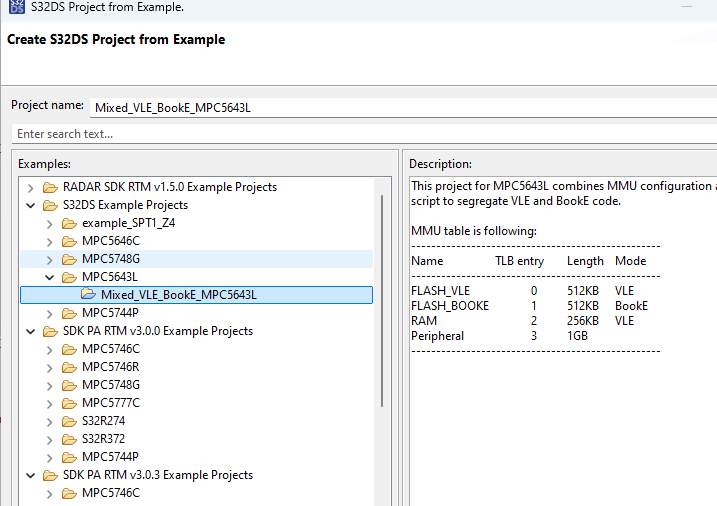Click folder icon of MPC5746C under SDK v3.0.0
This screenshot has height=506, width=717.
[69, 349]
